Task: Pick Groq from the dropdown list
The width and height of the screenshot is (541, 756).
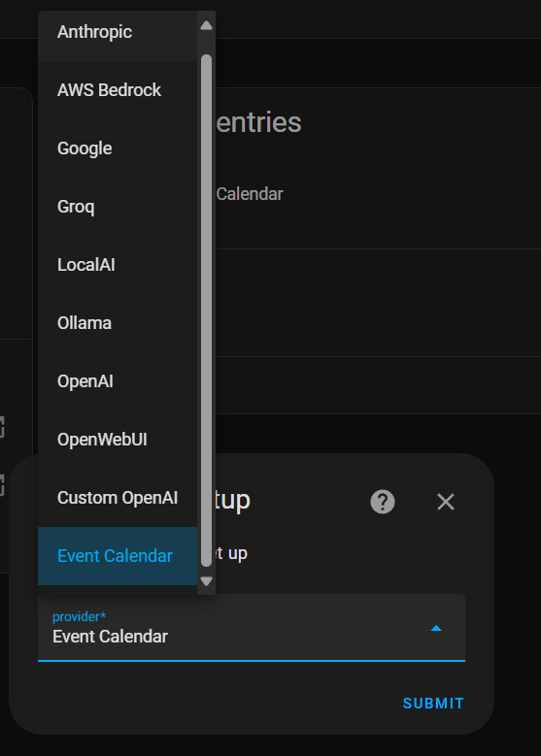Action: pos(118,207)
